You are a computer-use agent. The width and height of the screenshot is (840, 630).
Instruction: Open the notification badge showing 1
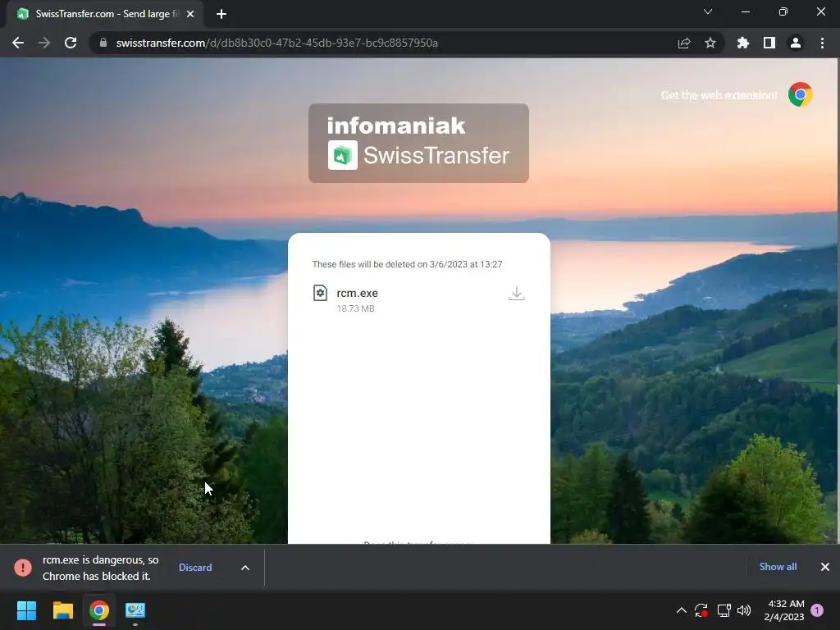[817, 610]
